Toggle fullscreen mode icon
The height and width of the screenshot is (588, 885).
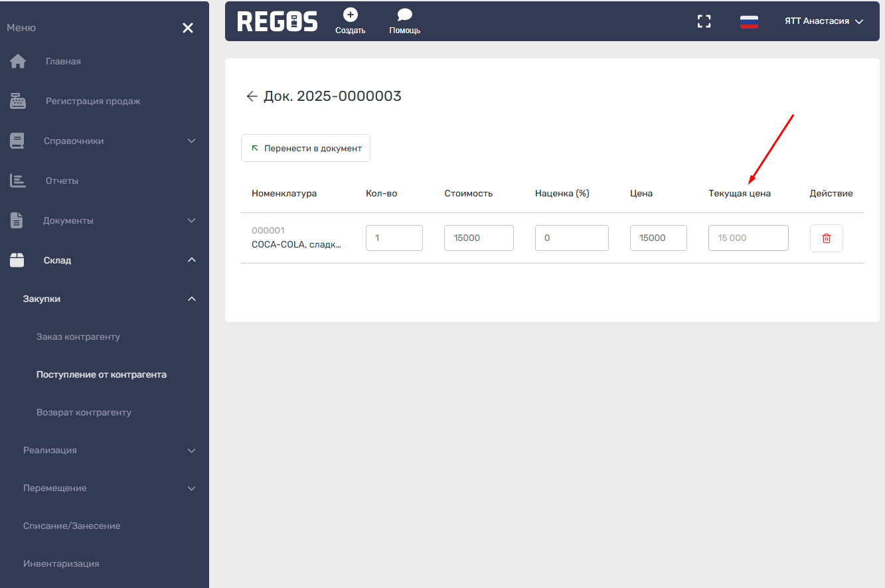(704, 21)
